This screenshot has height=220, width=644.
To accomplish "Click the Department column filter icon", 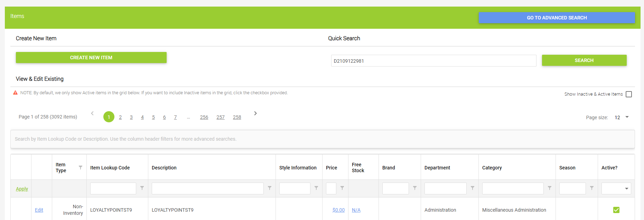I will (473, 188).
